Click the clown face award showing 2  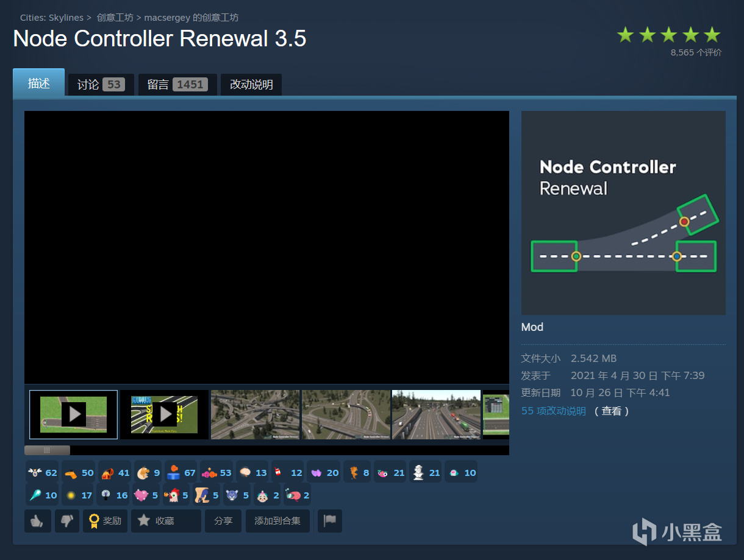[268, 495]
